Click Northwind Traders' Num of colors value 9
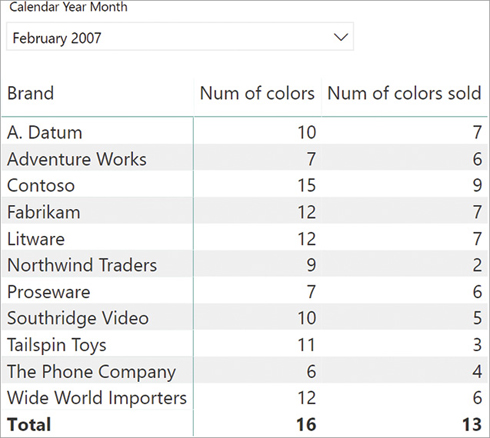Viewport: 490px width, 438px height. tap(311, 265)
